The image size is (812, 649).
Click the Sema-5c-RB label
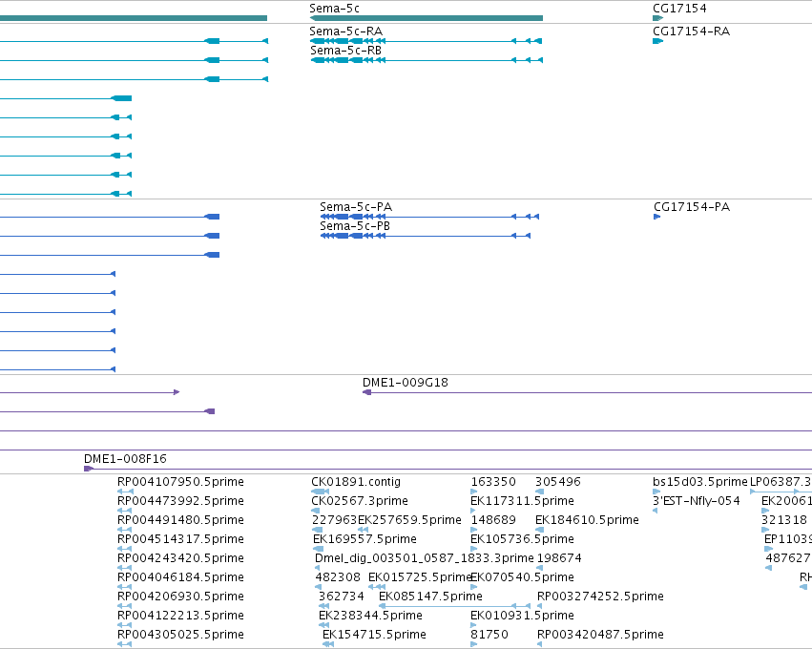coord(346,51)
